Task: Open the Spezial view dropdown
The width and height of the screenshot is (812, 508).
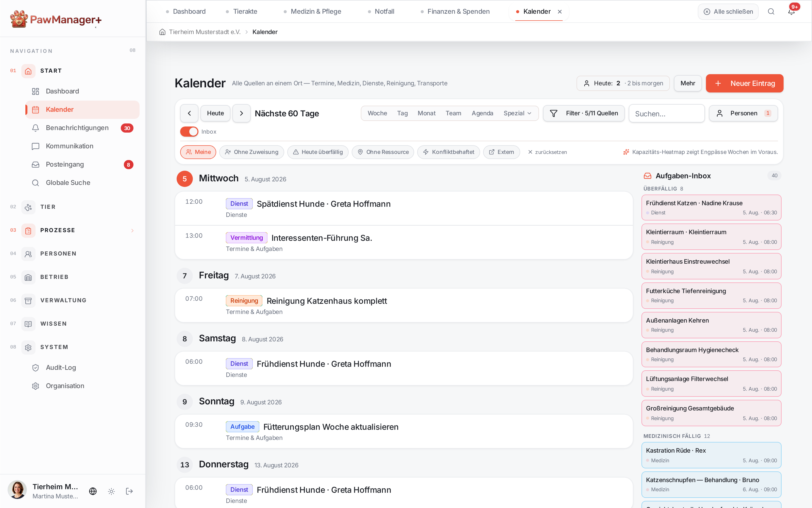Action: tap(517, 113)
